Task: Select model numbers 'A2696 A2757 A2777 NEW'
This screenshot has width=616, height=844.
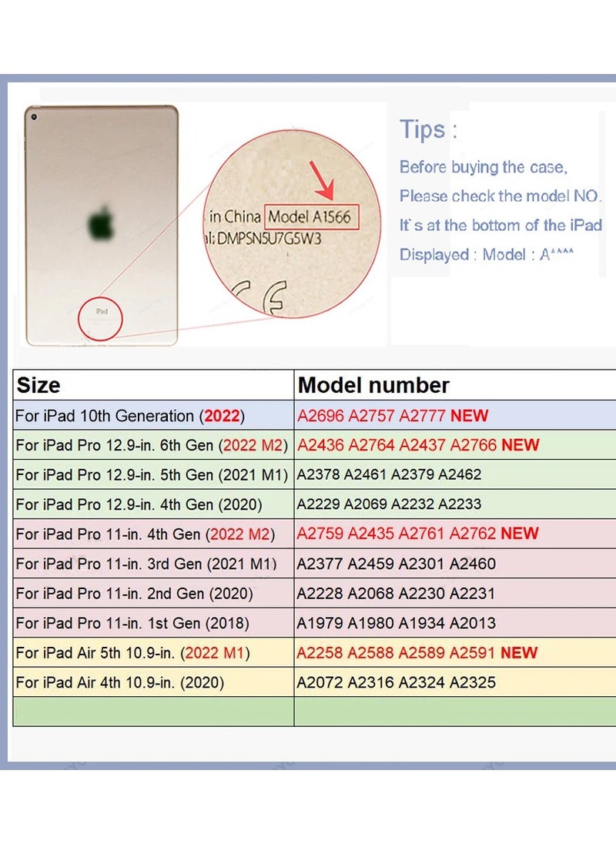Action: click(393, 416)
